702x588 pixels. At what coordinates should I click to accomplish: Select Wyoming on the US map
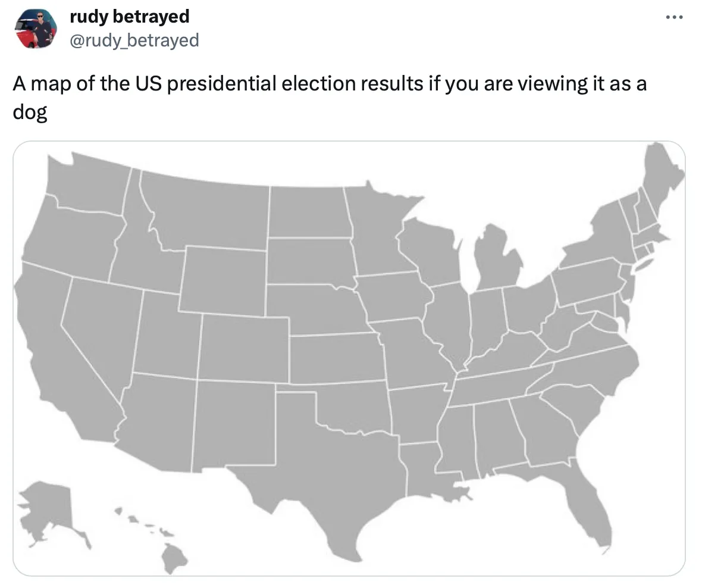(x=223, y=280)
